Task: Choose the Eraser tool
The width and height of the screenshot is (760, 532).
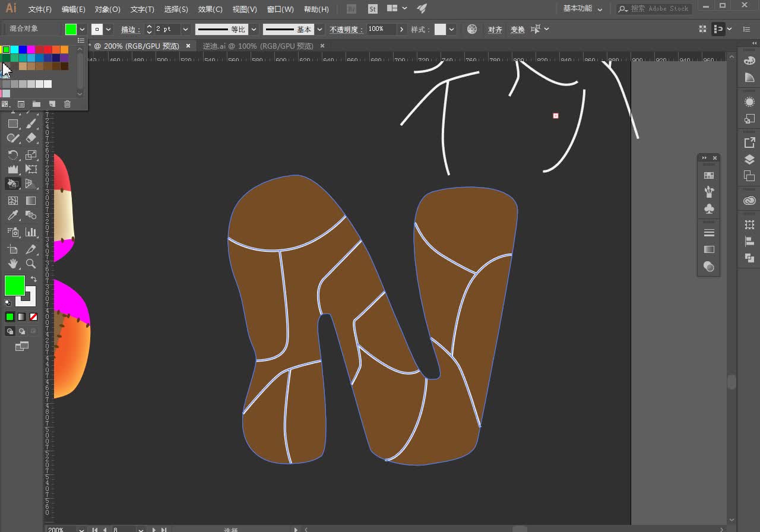Action: click(31, 138)
